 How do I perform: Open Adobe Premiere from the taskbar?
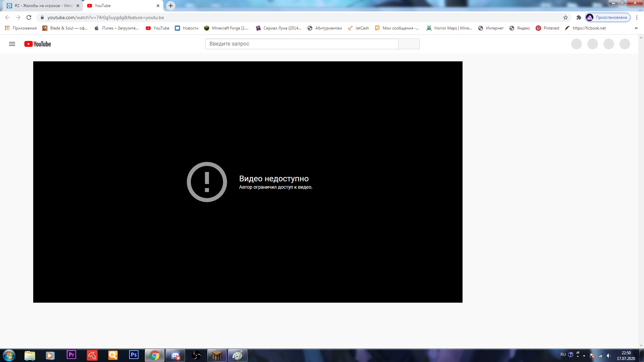71,355
